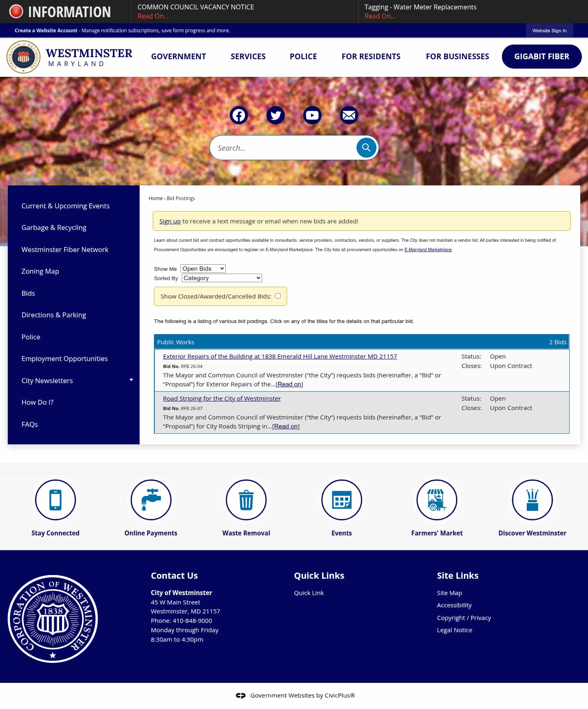Open the YouTube icon link
The width and height of the screenshot is (588, 709).
pyautogui.click(x=312, y=115)
